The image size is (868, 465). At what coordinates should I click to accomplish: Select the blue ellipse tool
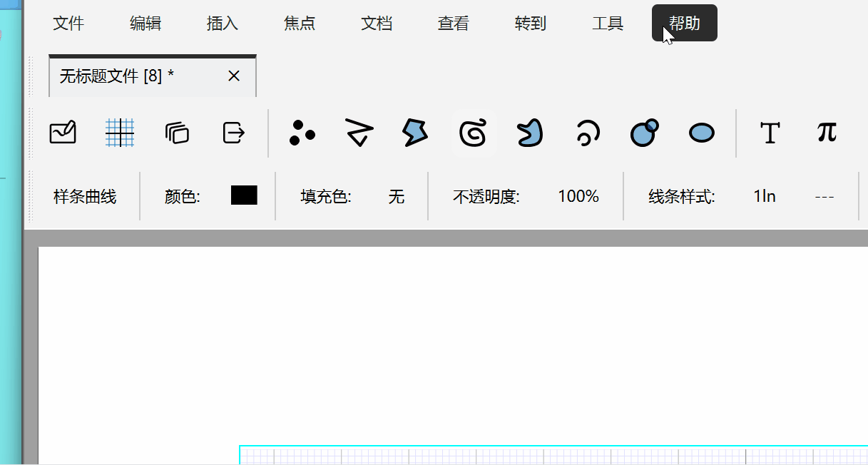click(x=702, y=133)
